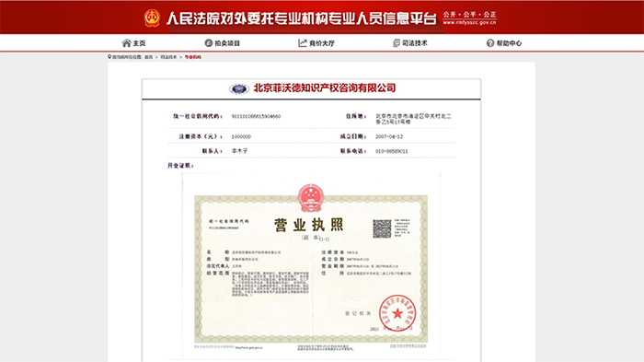Click the 统一社会信用代码 label

tap(198, 116)
